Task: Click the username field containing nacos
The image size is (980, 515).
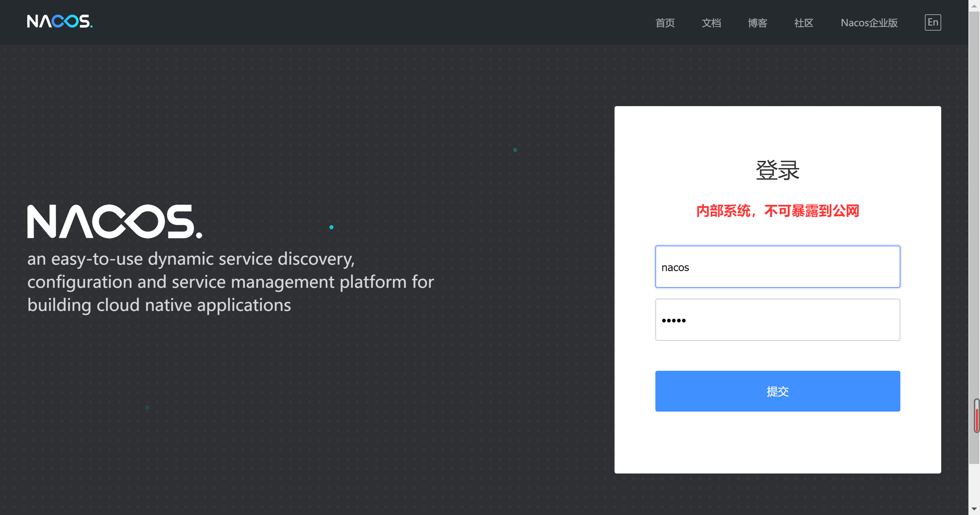Action: [777, 267]
